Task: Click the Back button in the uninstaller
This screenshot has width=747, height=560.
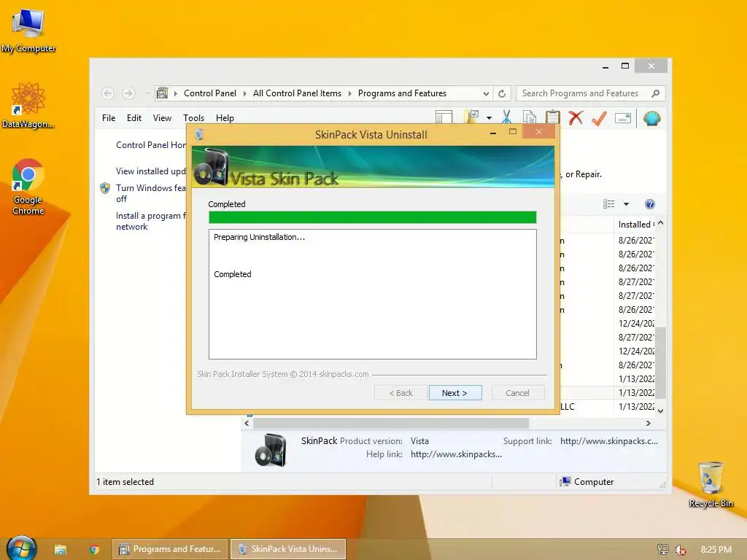Action: (400, 393)
